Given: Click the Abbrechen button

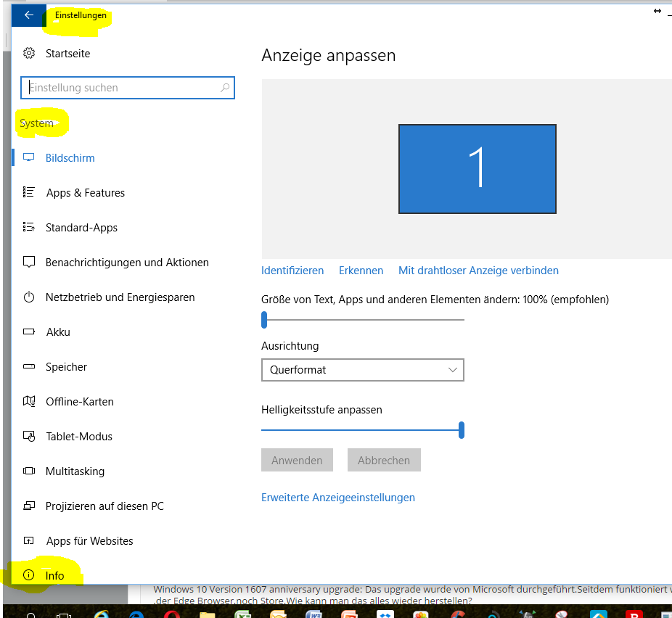Looking at the screenshot, I should [384, 461].
